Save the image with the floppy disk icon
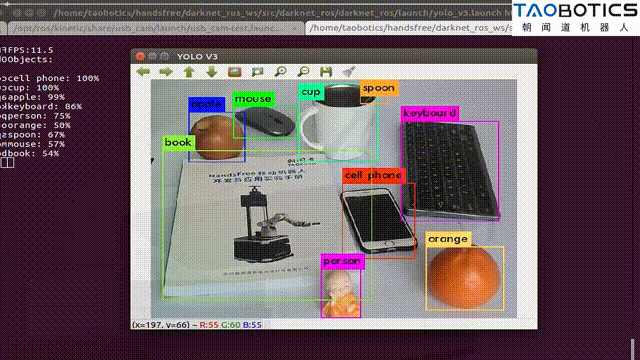Viewport: 640px width, 360px height. pyautogui.click(x=326, y=72)
